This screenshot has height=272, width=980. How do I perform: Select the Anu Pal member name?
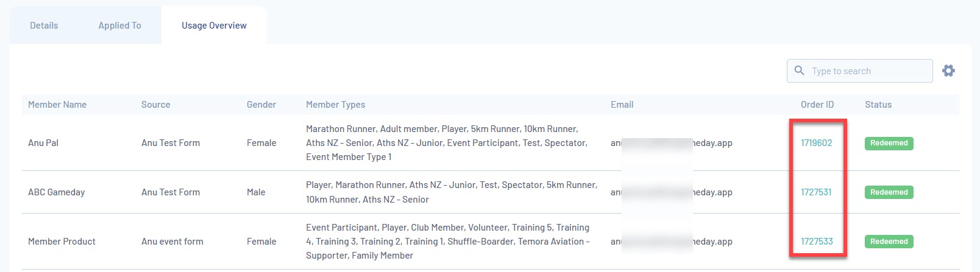click(x=43, y=143)
